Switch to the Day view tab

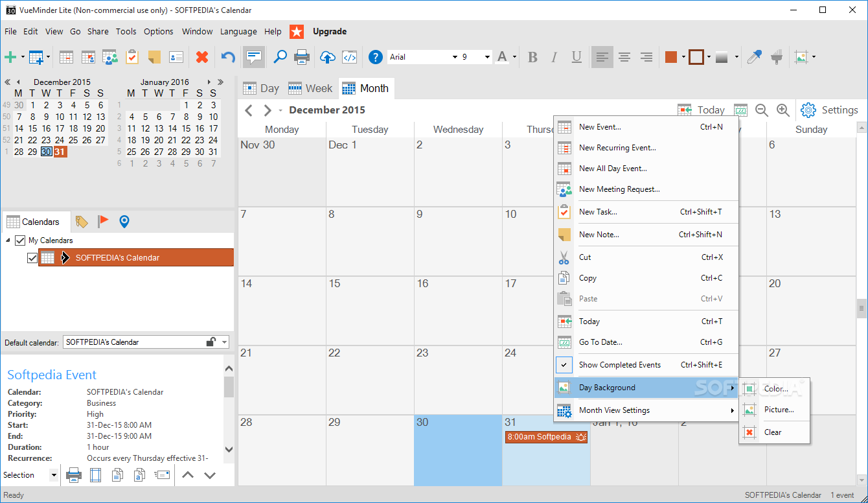[x=260, y=88]
